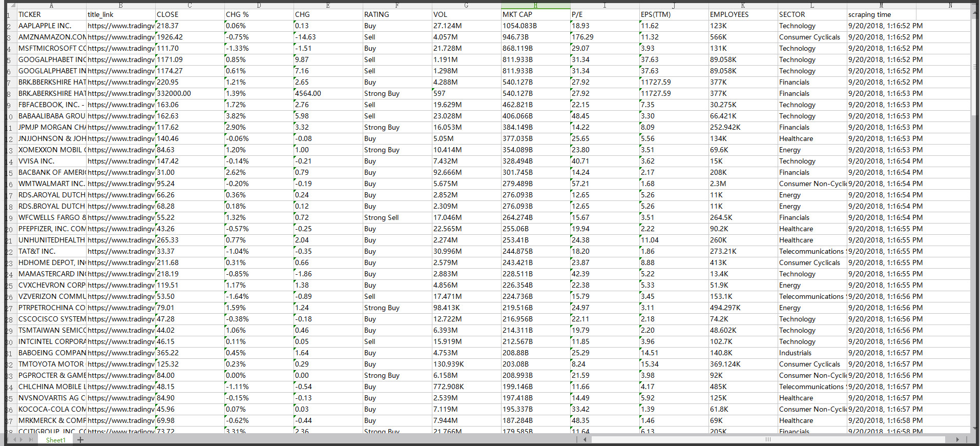Image resolution: width=980 pixels, height=446 pixels.
Task: Select the FBFACEBOOK, INC. ticker cell
Action: [x=51, y=105]
